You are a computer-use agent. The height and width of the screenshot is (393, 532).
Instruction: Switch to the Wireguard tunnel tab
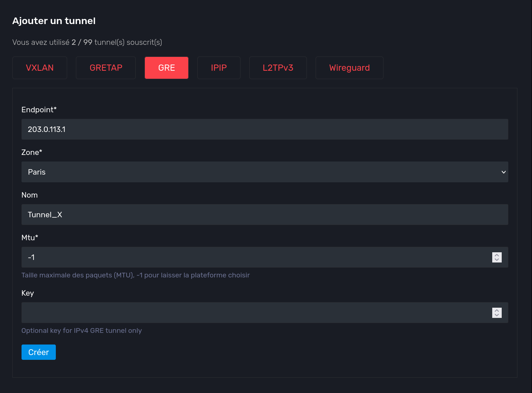[349, 68]
